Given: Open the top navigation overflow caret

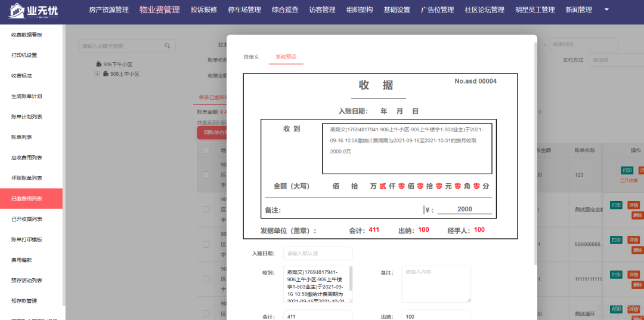Looking at the screenshot, I should 607,10.
